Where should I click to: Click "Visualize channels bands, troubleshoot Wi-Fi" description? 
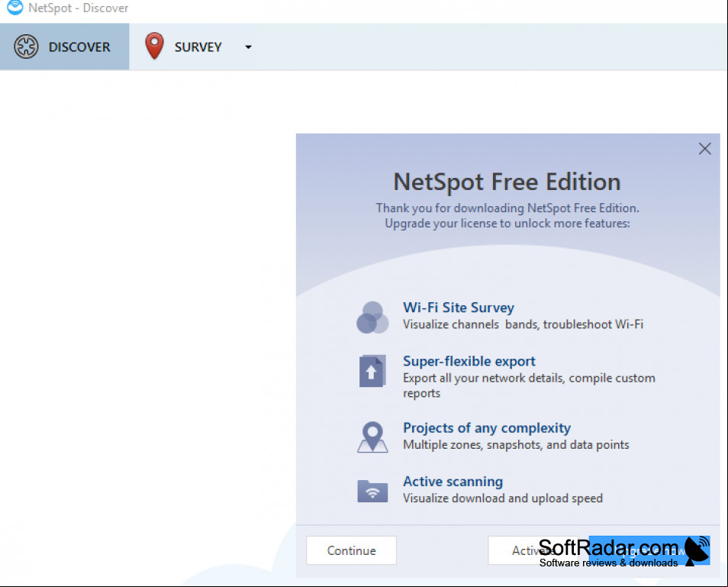click(523, 324)
